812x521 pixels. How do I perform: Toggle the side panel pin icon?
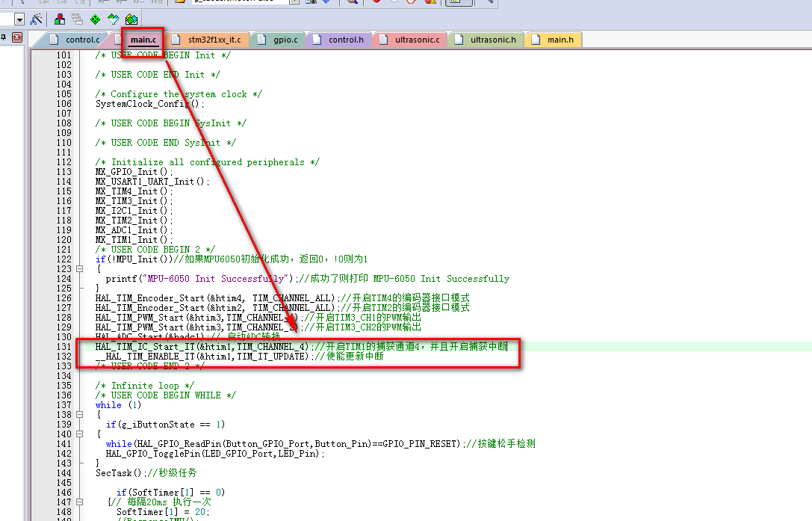pos(4,37)
